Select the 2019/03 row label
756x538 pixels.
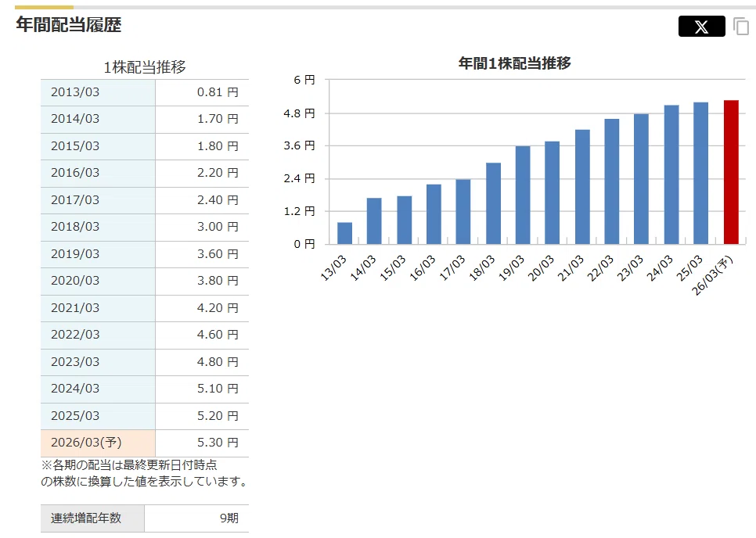pos(75,254)
